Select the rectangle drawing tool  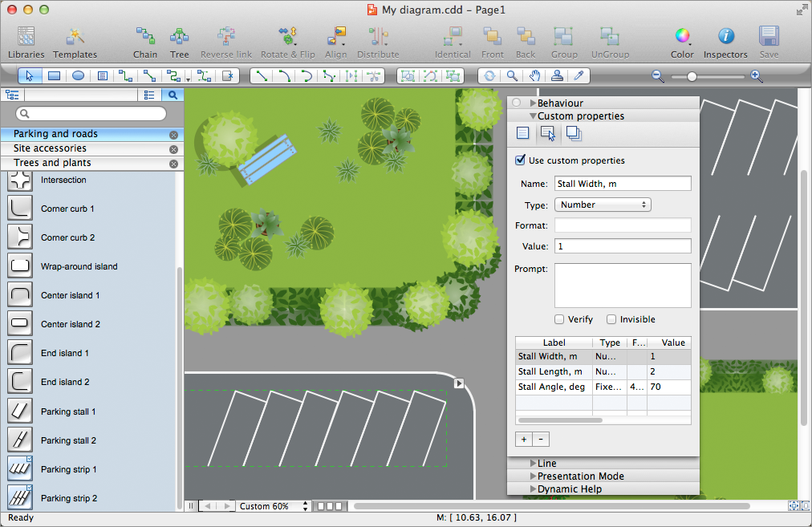[54, 76]
